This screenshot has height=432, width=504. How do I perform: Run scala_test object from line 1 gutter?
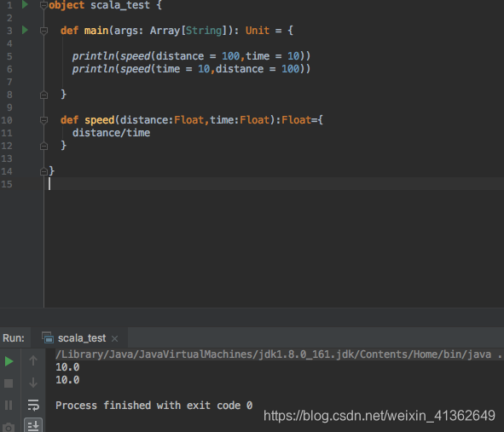pyautogui.click(x=25, y=4)
